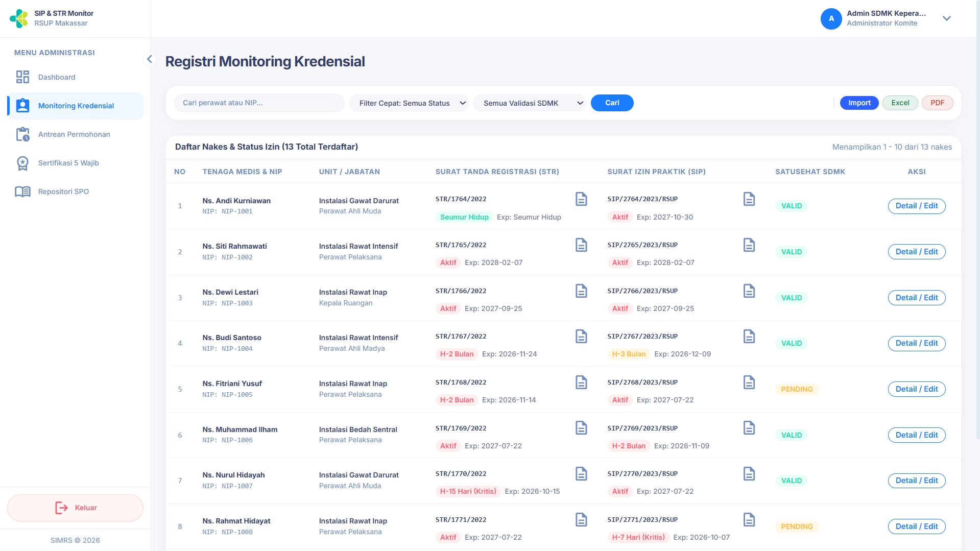980x551 pixels.
Task: Open STR document icon for Ns. Fitriani Yusuf
Action: pyautogui.click(x=581, y=382)
